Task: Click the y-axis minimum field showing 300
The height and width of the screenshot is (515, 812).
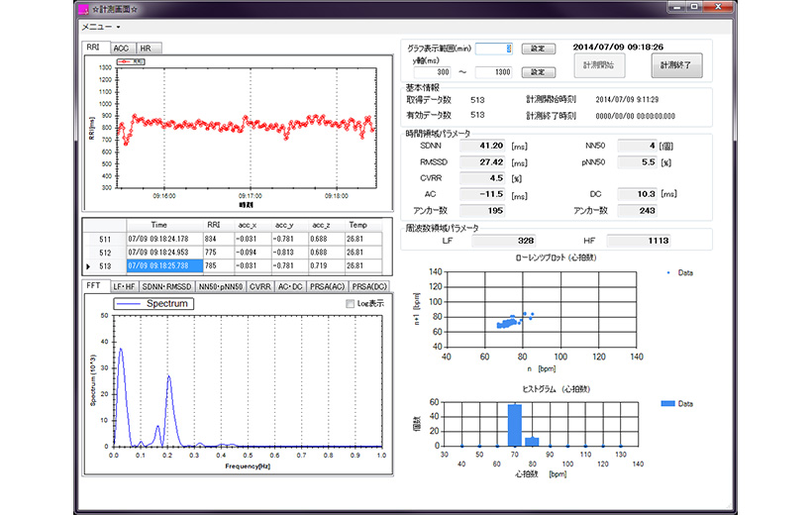Action: tap(431, 72)
